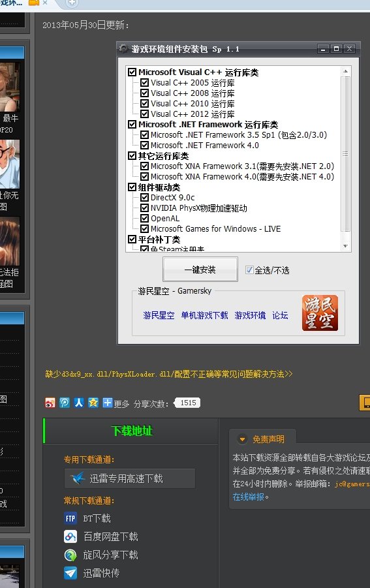Uncheck NVIDIA PhysX物理加速驱动 checkbox
Image resolution: width=370 pixels, height=588 pixels.
(x=144, y=208)
